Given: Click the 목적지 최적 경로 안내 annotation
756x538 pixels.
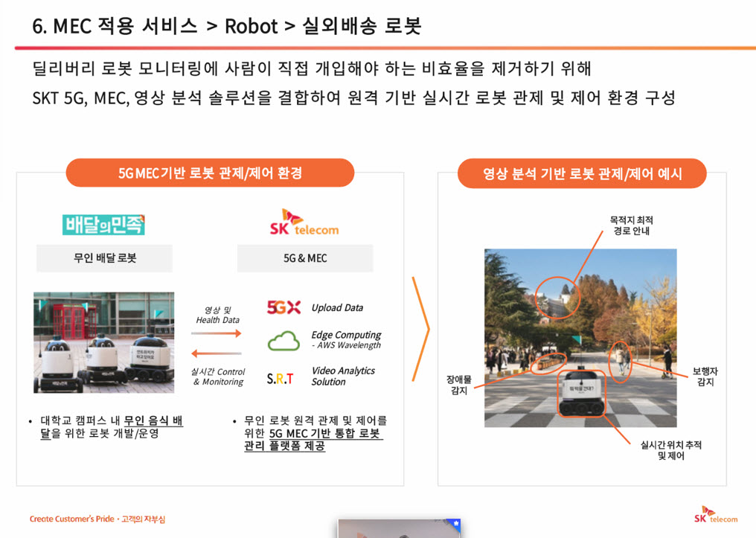Looking at the screenshot, I should [631, 225].
